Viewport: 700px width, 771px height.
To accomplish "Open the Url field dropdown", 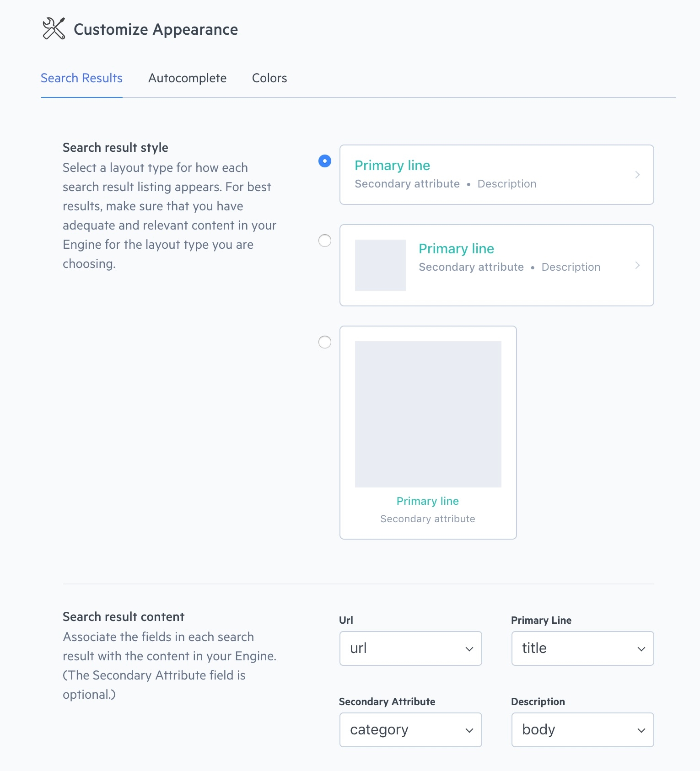I will 411,648.
